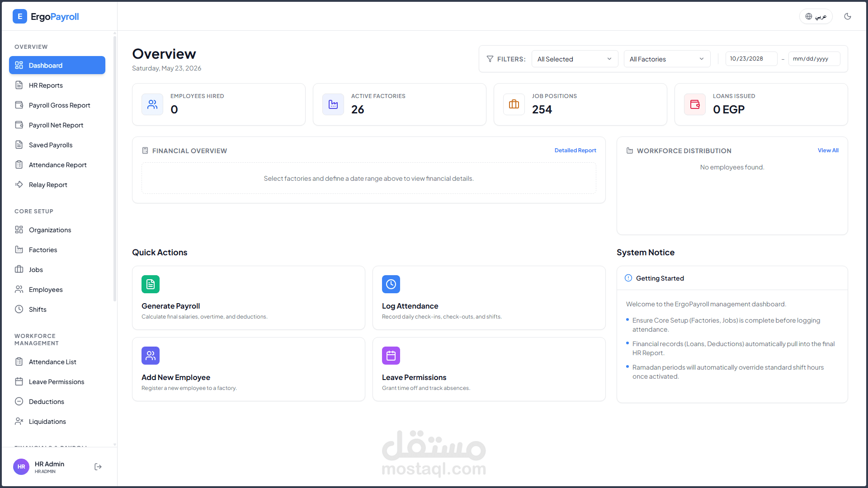
Task: Click the 26 active factories value
Action: (358, 109)
